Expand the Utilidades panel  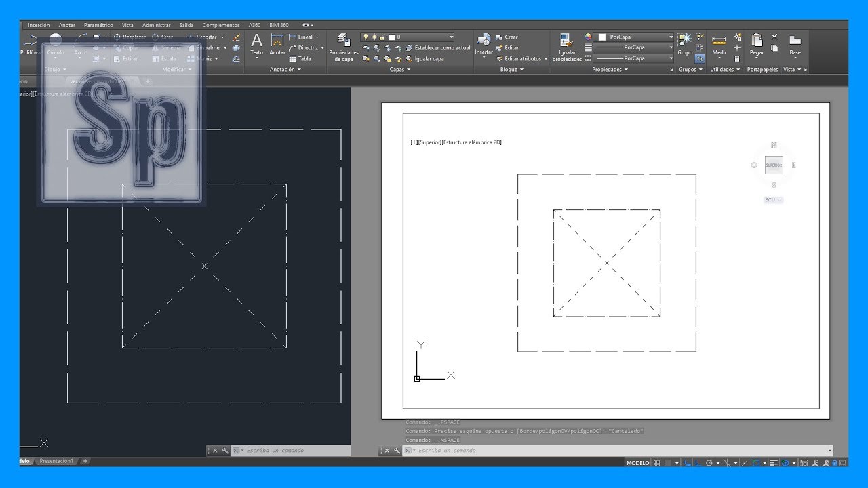725,69
